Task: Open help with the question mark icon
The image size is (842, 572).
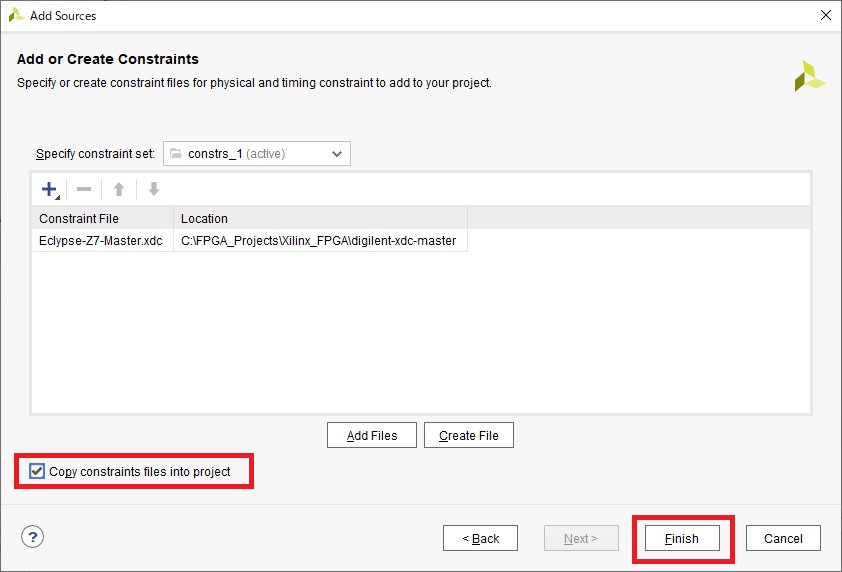Action: 32,537
